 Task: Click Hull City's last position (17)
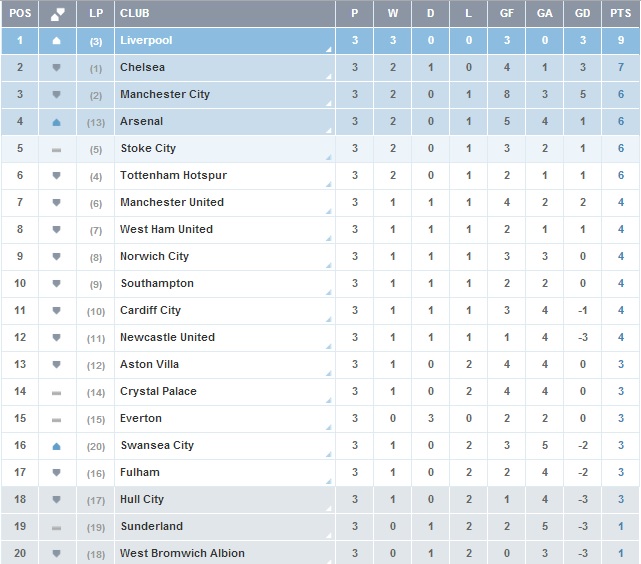coord(96,500)
